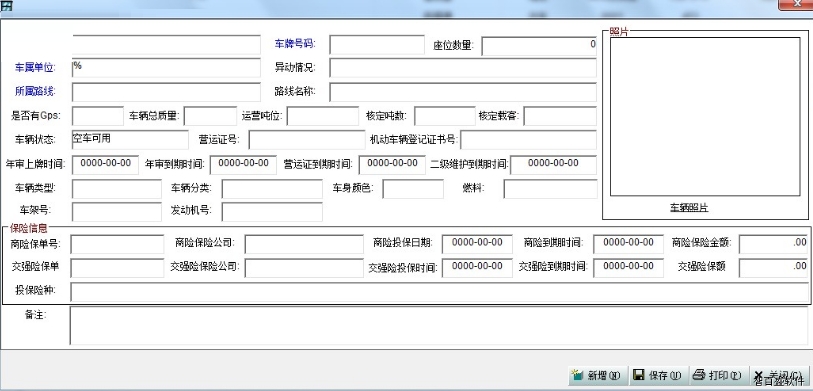Click the 所属路线 input field
The image size is (813, 391).
[166, 92]
